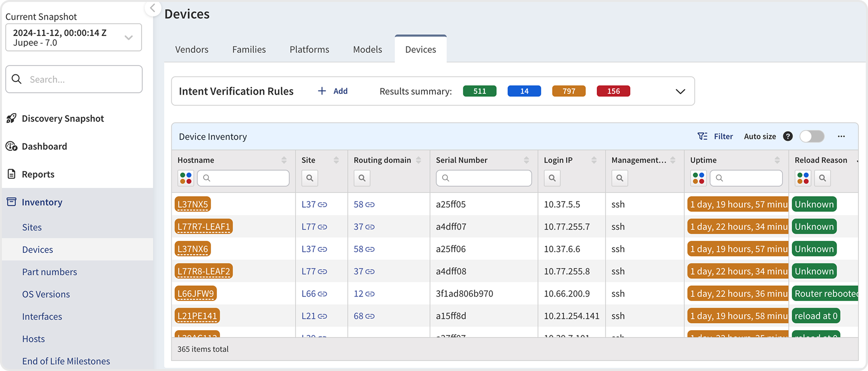This screenshot has height=371, width=868.
Task: Open the Current Snapshot dropdown
Action: pos(73,37)
